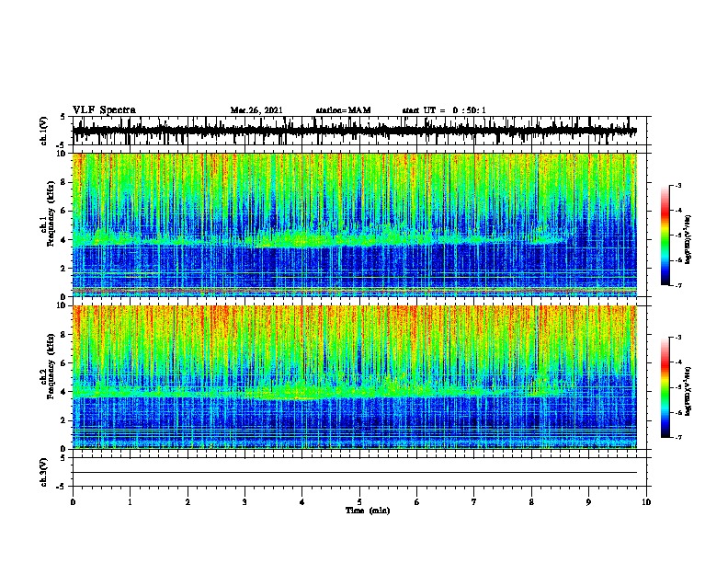Click the ch.1 "Frequency (kHz)" axis label
Screen dimensions: 728x563
point(51,214)
